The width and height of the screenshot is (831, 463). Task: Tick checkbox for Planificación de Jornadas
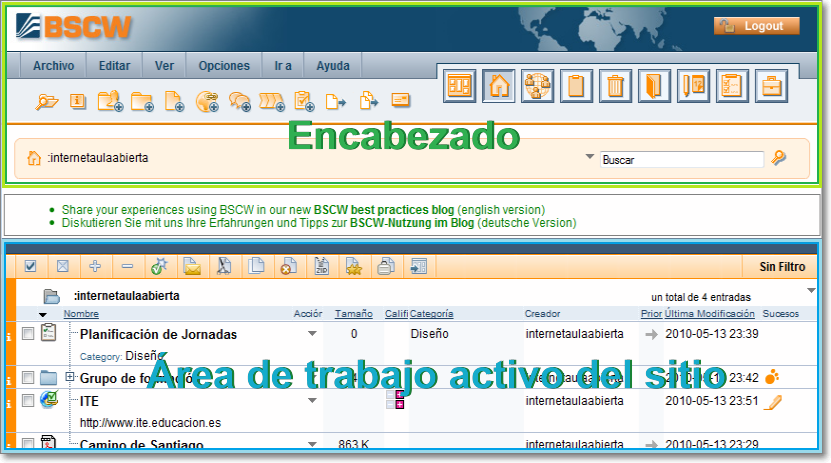pyautogui.click(x=28, y=333)
